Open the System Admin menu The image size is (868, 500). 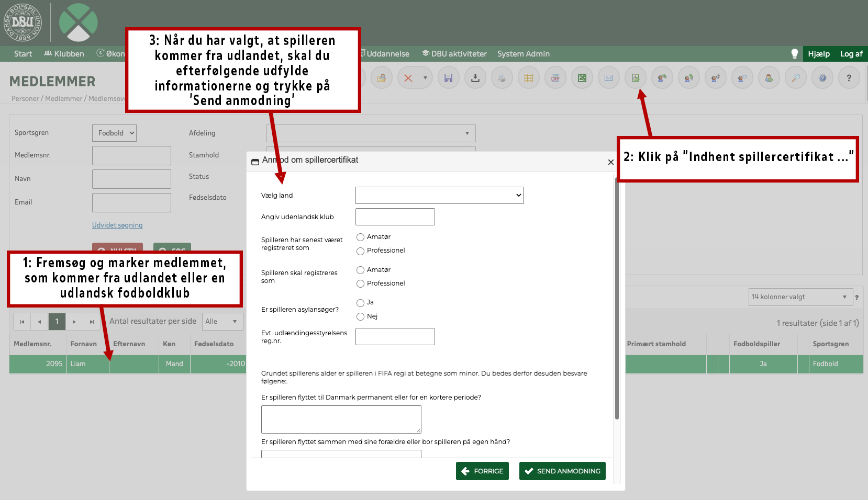pyautogui.click(x=523, y=54)
